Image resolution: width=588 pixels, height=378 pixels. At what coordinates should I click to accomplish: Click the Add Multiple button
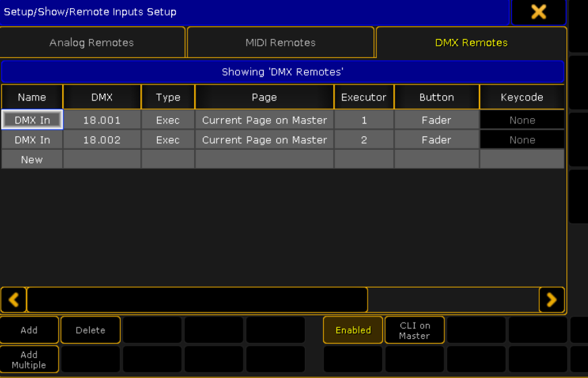pyautogui.click(x=29, y=360)
